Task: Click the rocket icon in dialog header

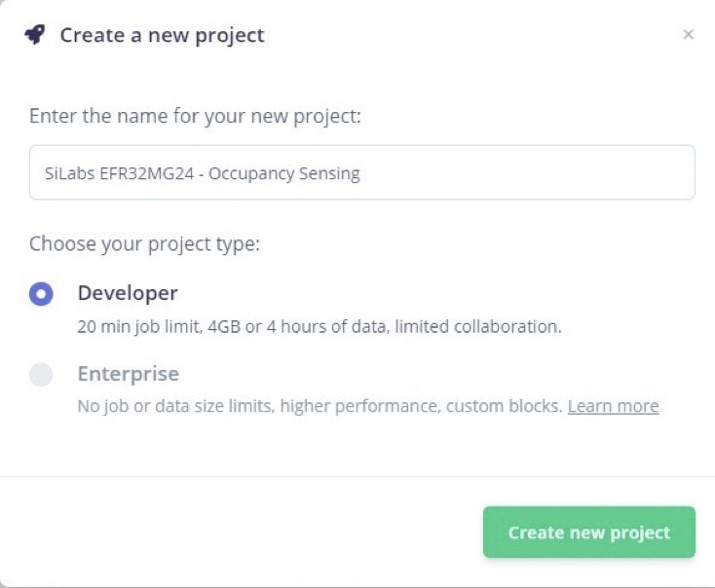Action: pyautogui.click(x=35, y=35)
